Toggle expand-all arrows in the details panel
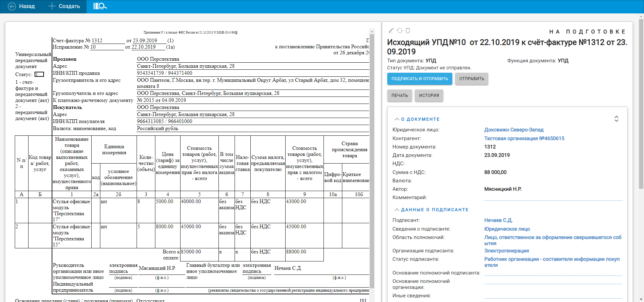This screenshot has height=302, width=644. pos(616,119)
